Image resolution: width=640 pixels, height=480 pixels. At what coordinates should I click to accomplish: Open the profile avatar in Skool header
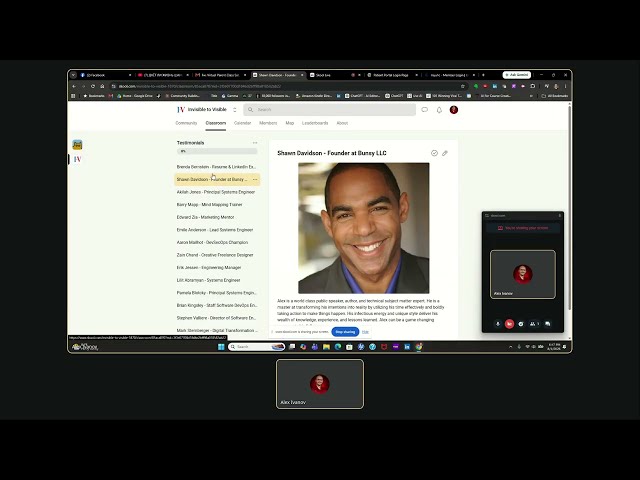pyautogui.click(x=454, y=110)
